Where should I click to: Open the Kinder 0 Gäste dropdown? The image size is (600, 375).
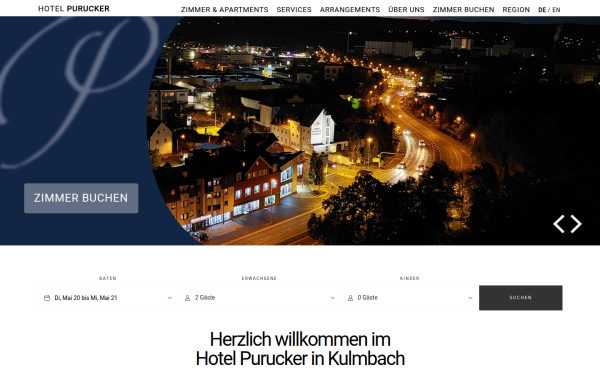point(410,298)
